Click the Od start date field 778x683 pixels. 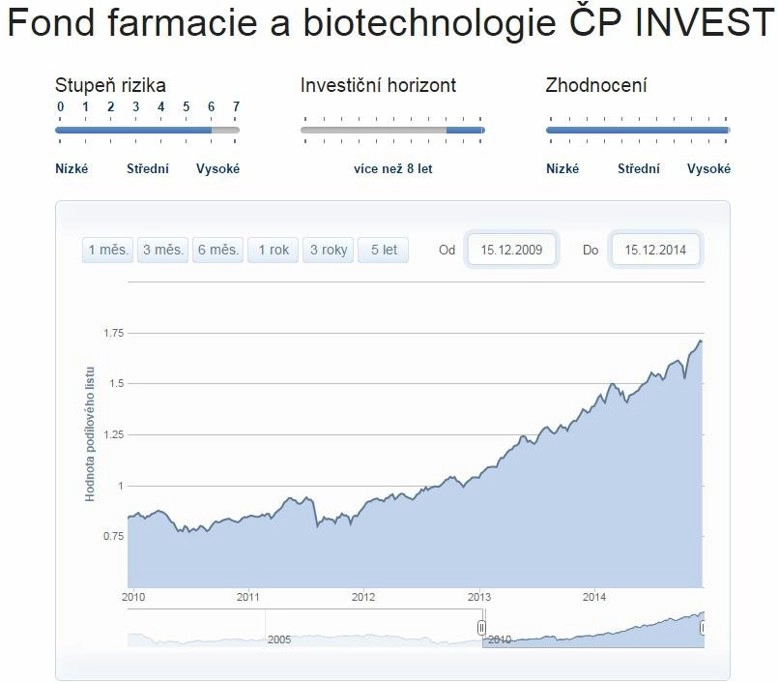(511, 250)
